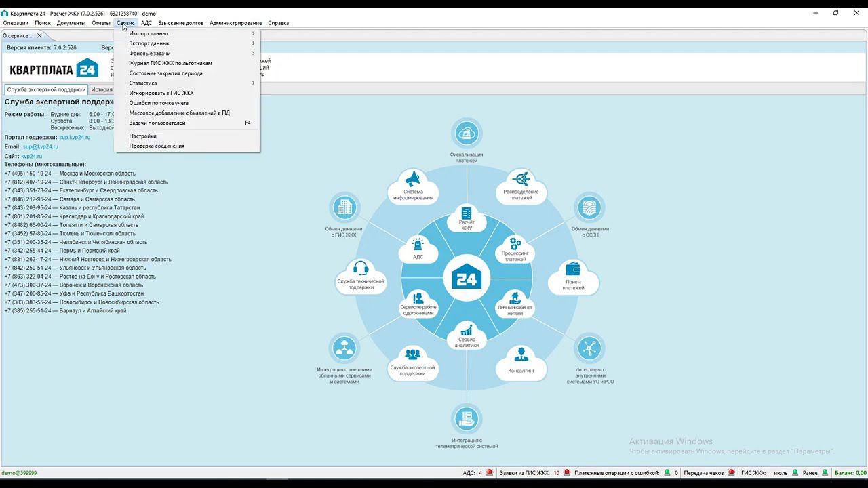Image resolution: width=868 pixels, height=488 pixels.
Task: Click the Барнаул и Алтайский край phone line
Action: 66,310
